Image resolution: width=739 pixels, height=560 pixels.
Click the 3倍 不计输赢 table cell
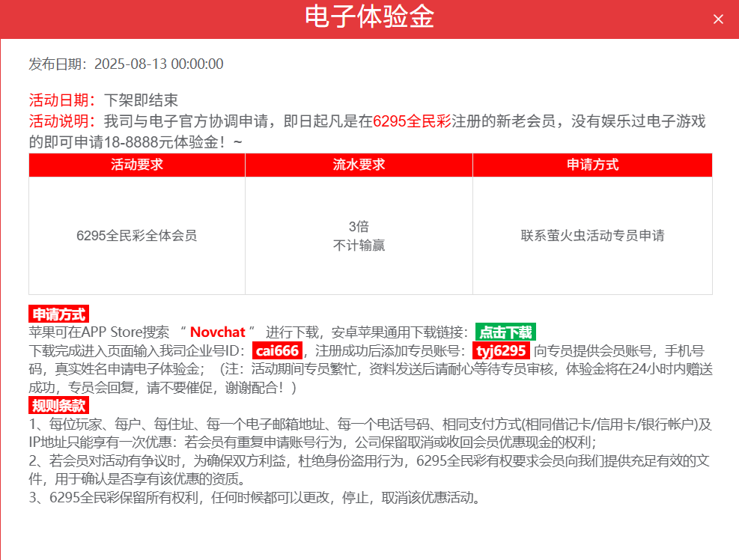tap(359, 235)
